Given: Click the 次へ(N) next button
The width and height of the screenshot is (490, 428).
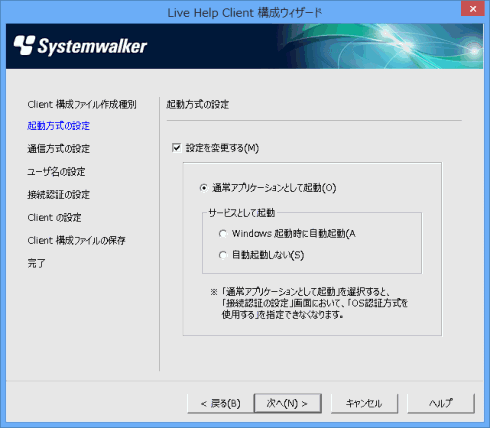Looking at the screenshot, I should [288, 404].
